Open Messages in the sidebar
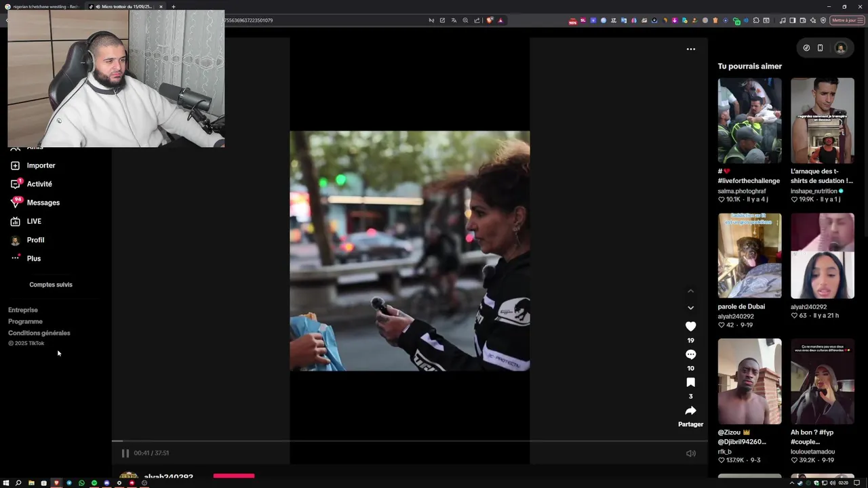This screenshot has height=488, width=868. pyautogui.click(x=43, y=203)
